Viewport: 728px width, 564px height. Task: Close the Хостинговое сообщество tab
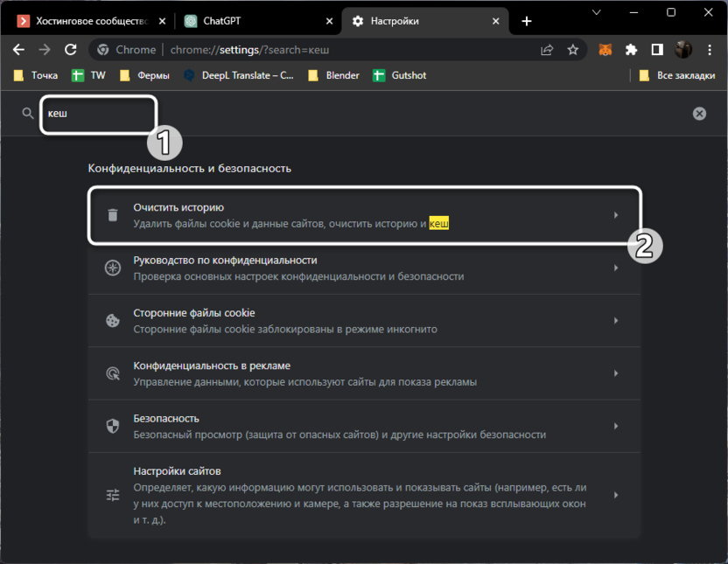tap(162, 21)
